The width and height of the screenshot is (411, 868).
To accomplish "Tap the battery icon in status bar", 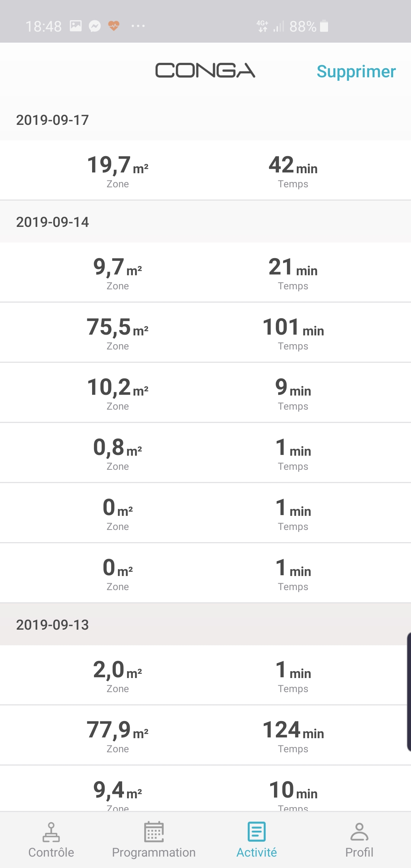I will click(324, 26).
